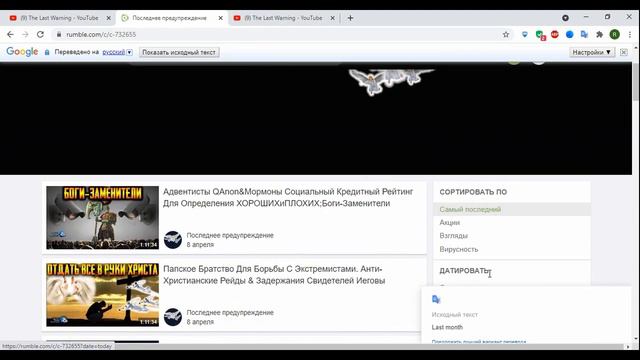Click the Google Translate extension icon in the toolbar
640x360 pixels.
coord(584,35)
